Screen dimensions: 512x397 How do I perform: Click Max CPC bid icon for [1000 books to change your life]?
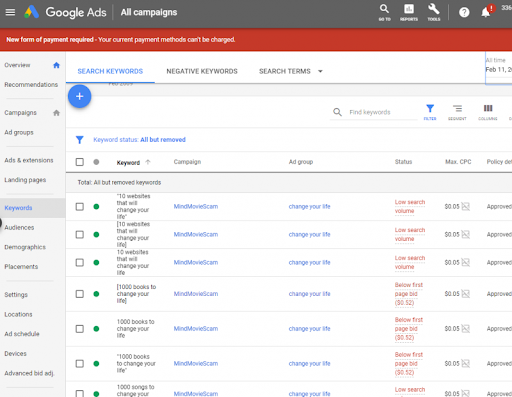point(466,294)
